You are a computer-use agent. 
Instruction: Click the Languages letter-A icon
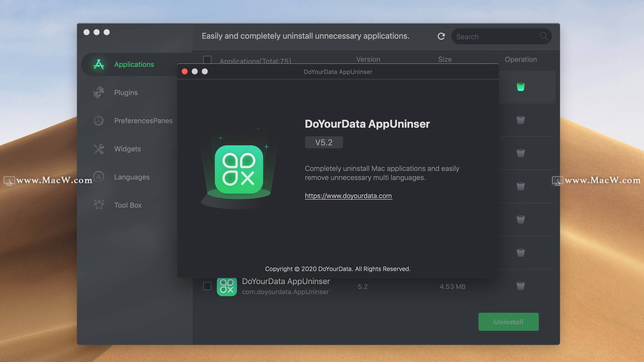(99, 177)
